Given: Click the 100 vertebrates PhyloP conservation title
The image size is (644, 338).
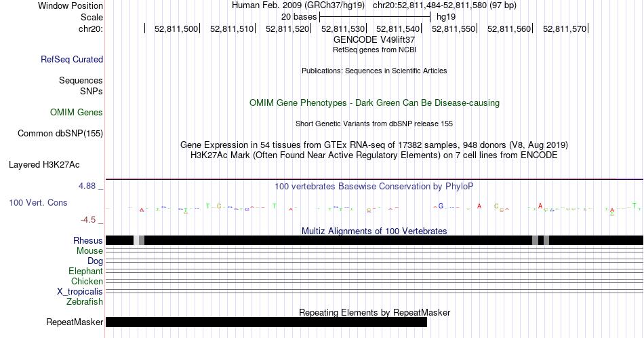Looking at the screenshot, I should click(374, 186).
